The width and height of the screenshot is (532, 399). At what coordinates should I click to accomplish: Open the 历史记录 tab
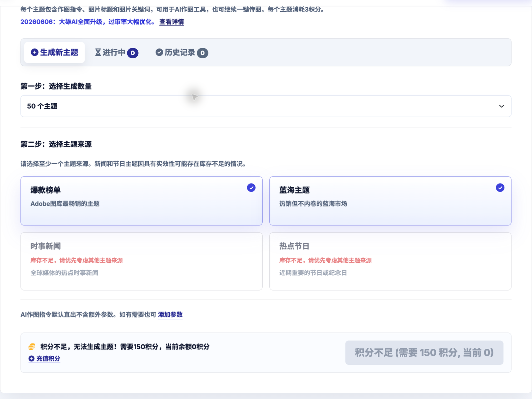pos(182,53)
